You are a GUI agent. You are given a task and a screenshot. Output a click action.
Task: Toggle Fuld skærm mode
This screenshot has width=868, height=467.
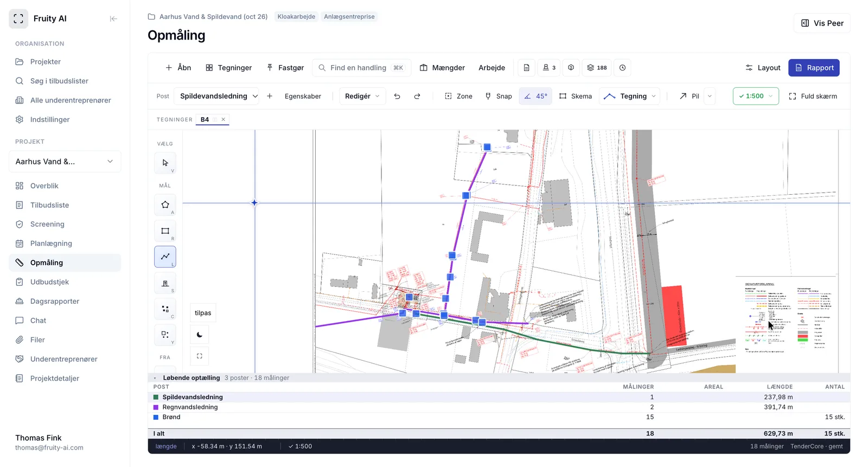click(x=813, y=96)
